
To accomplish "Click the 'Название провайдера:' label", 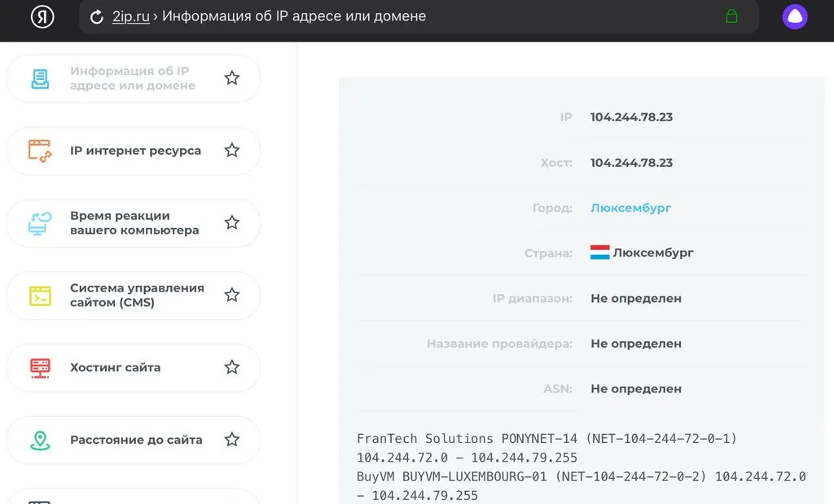I will [499, 344].
